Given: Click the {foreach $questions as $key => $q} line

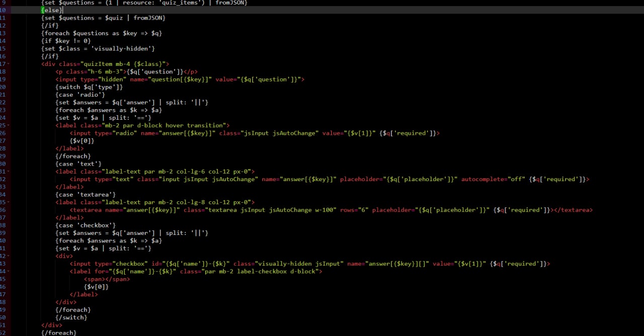Looking at the screenshot, I should point(102,33).
